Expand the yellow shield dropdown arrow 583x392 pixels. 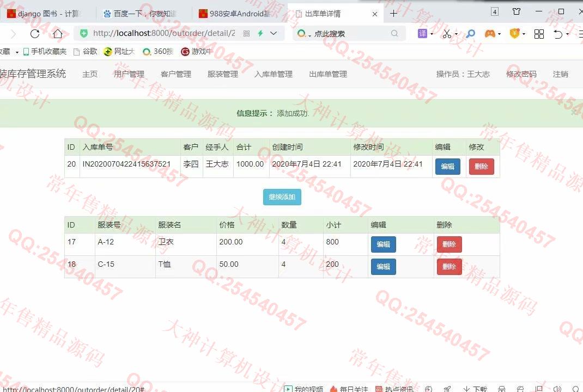coord(524,34)
